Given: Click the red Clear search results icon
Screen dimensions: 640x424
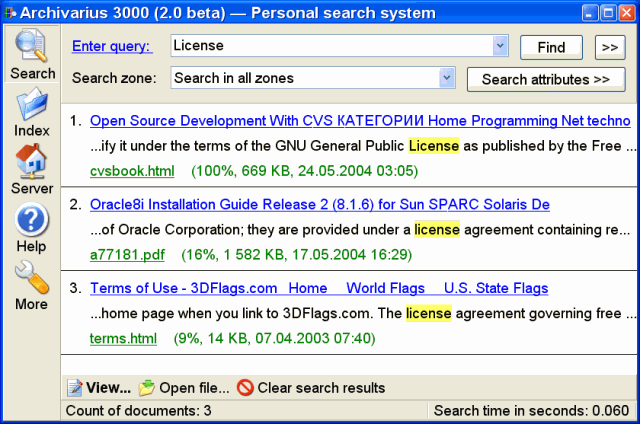Looking at the screenshot, I should click(244, 388).
